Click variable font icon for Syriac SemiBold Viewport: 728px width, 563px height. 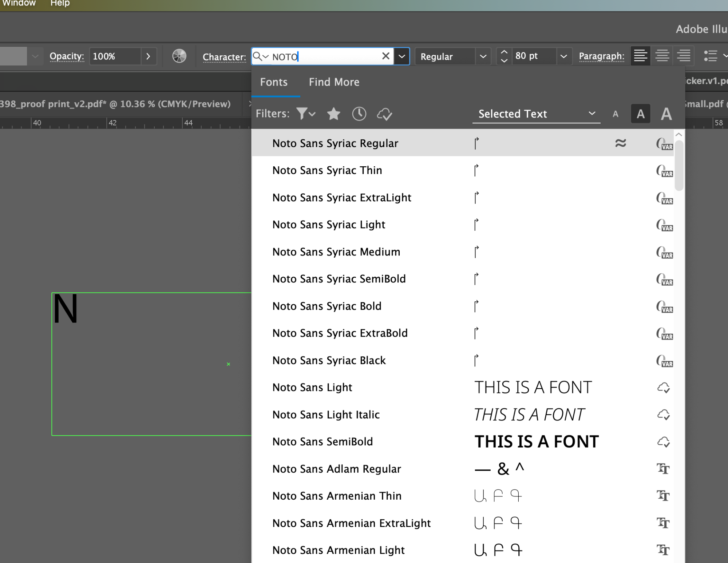coord(664,279)
